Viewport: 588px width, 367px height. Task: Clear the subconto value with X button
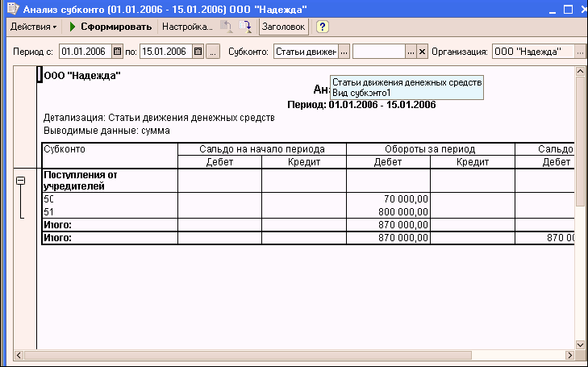pos(421,52)
